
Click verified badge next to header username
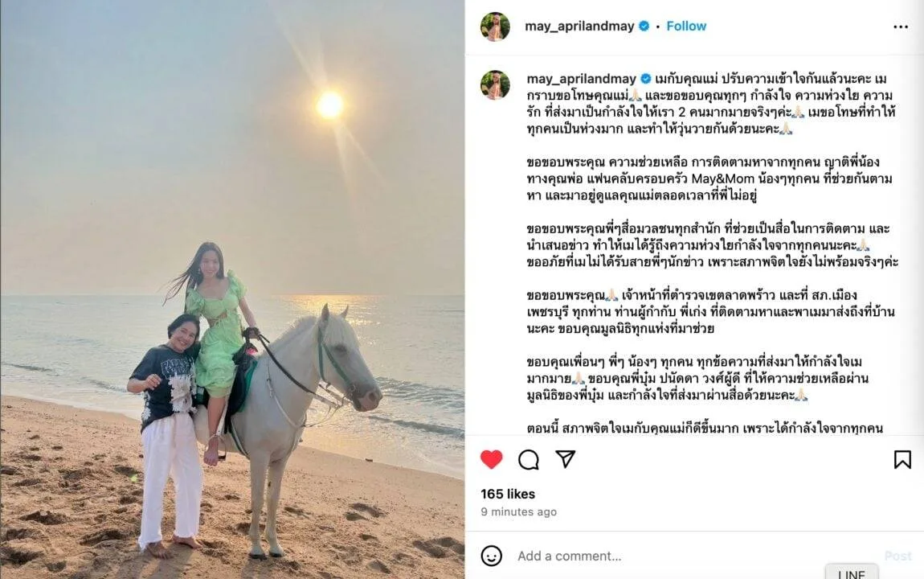click(x=644, y=26)
